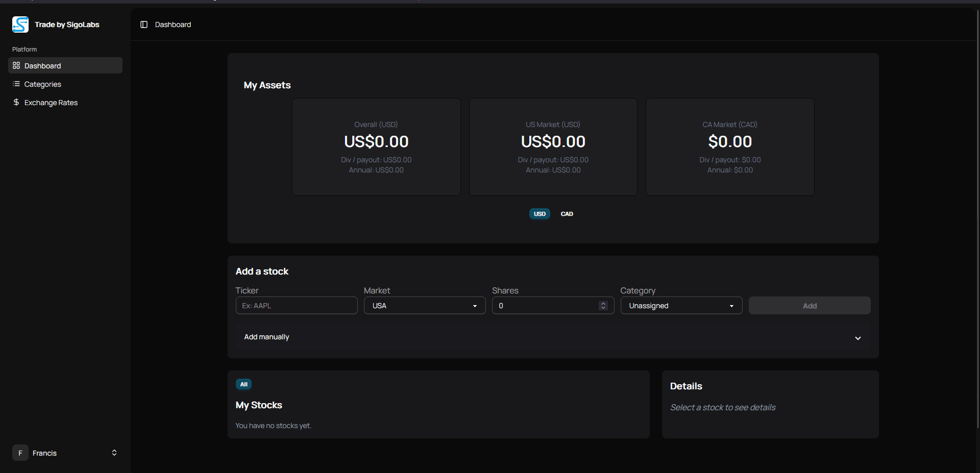Select the All stocks filter chip
Screen dimensions: 980x473
tap(243, 384)
